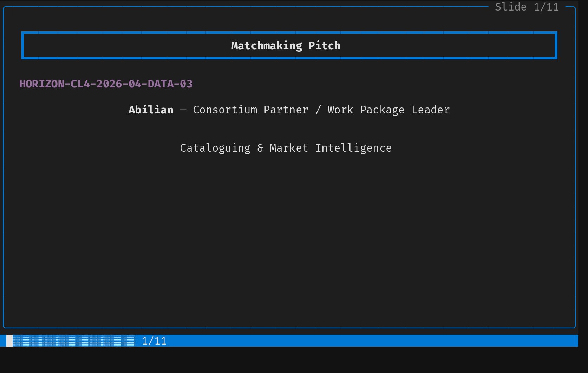Click the HORIZON-CL4-2026-04-DATA-03 call identifier

pyautogui.click(x=106, y=84)
